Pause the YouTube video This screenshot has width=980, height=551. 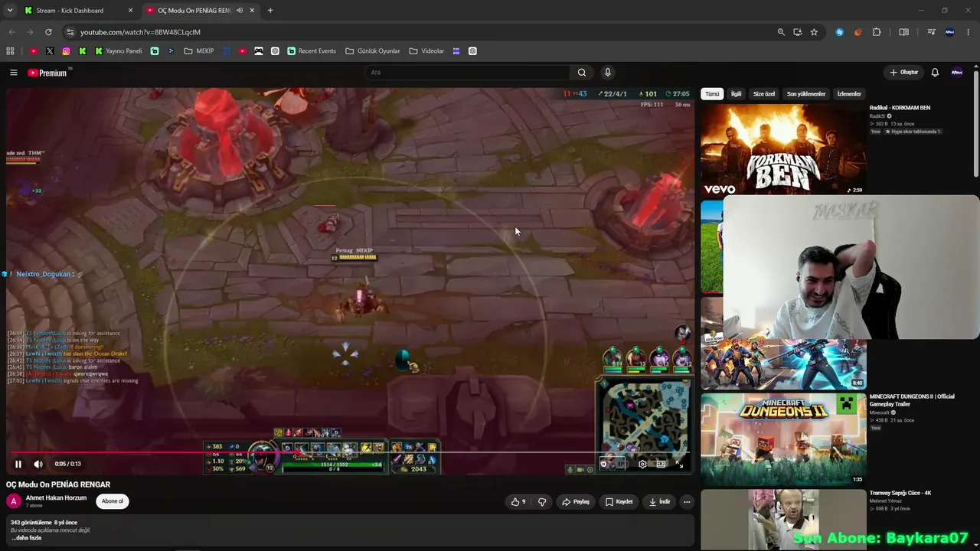18,464
